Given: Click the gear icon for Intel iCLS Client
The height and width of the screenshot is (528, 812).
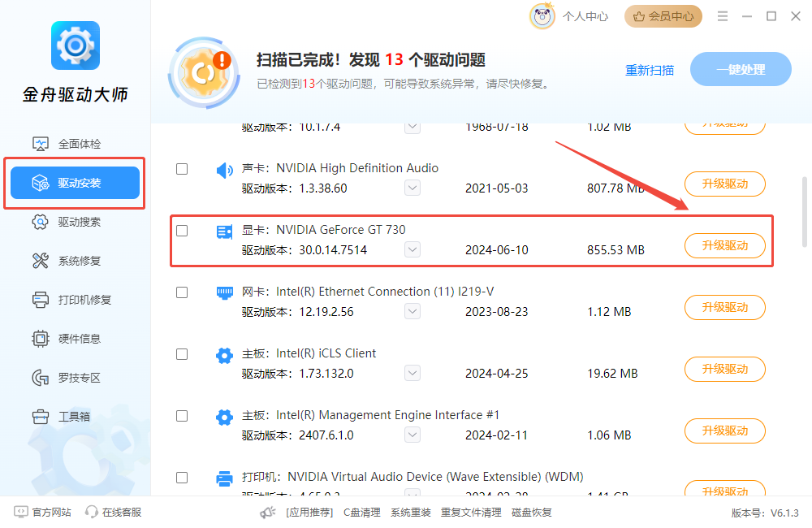Looking at the screenshot, I should click(x=224, y=356).
